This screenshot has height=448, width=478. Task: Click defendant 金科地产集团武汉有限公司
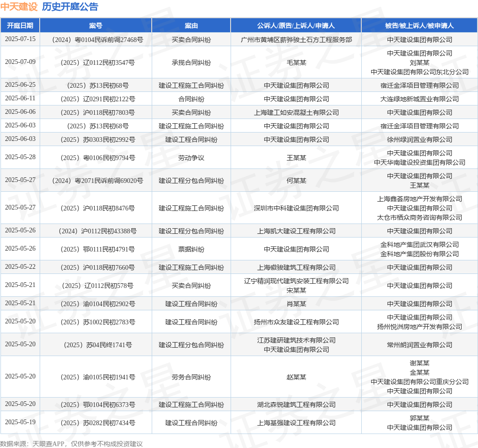420,245
